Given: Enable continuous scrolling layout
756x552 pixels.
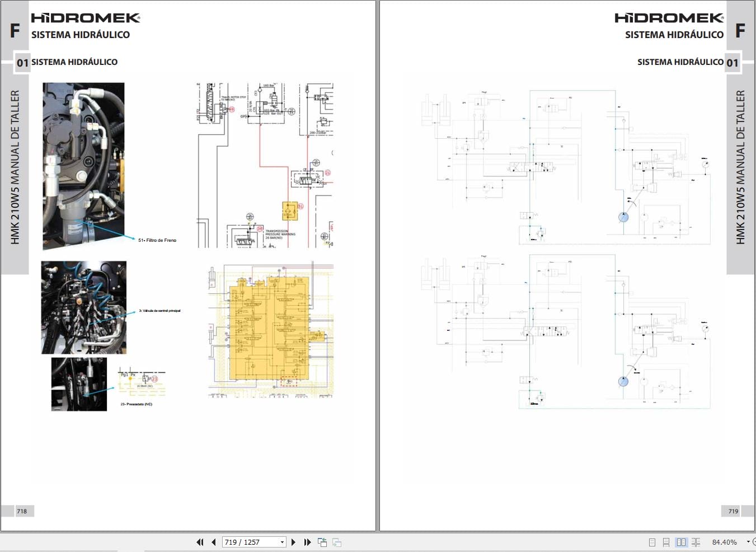Looking at the screenshot, I should (x=666, y=542).
